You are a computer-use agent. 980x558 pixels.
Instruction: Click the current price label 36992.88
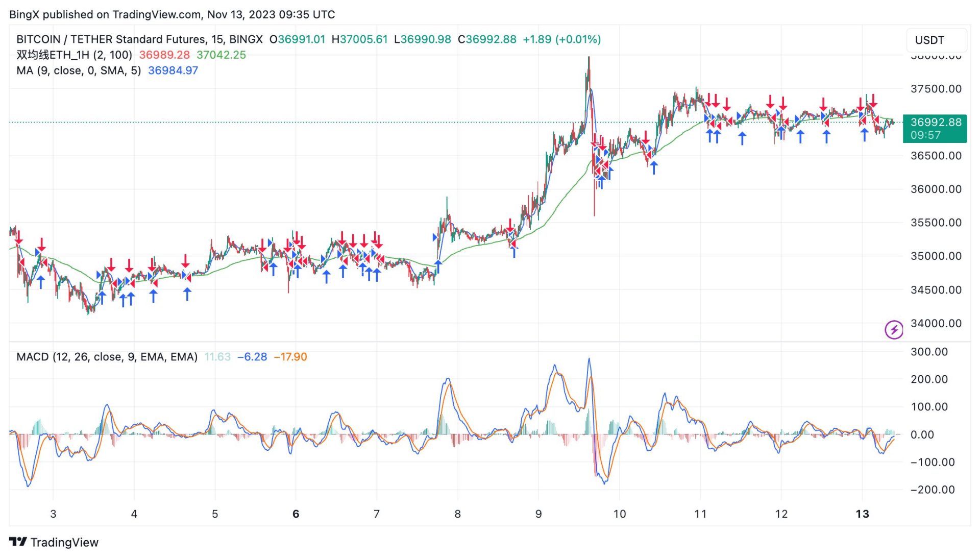(935, 123)
